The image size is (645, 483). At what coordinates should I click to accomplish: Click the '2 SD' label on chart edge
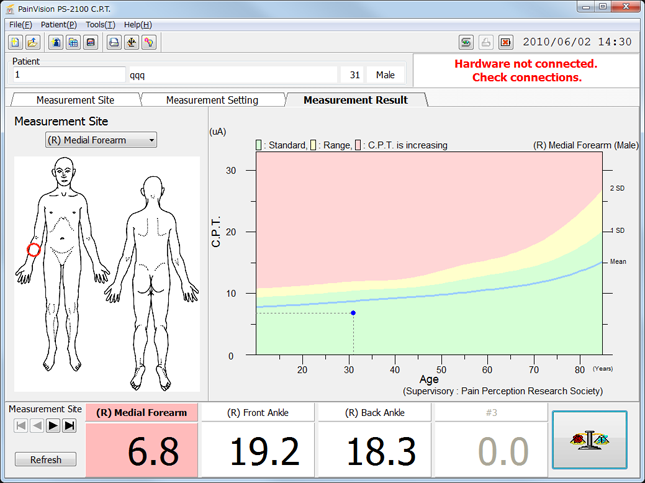(x=617, y=188)
